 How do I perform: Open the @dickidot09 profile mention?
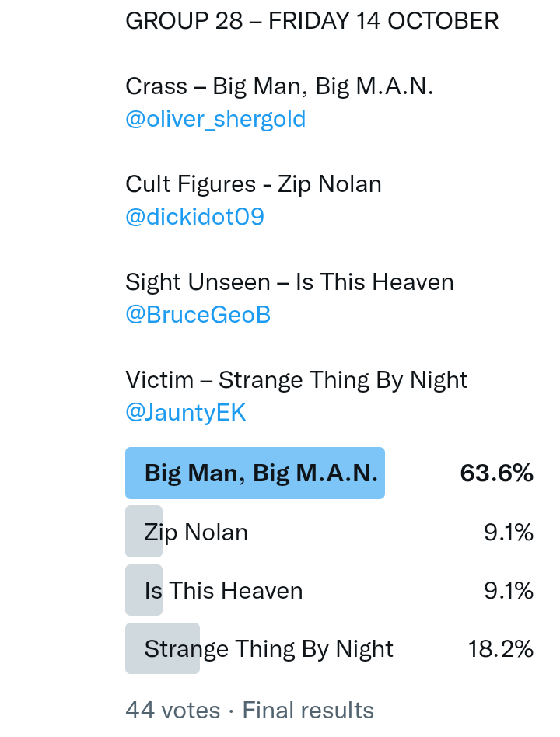tap(194, 217)
